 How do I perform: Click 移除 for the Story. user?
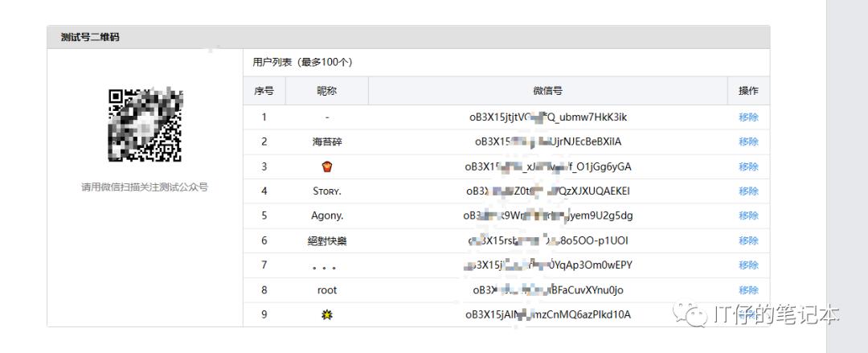click(748, 191)
